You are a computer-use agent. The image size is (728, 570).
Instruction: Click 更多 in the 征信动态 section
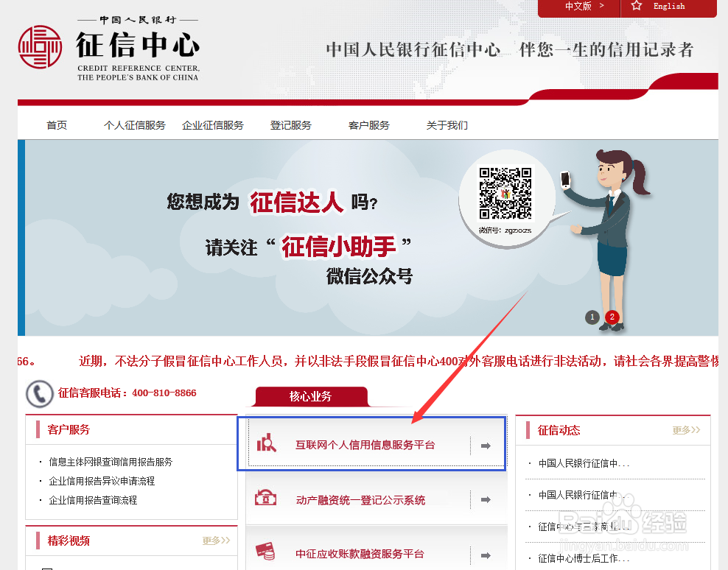tap(686, 430)
